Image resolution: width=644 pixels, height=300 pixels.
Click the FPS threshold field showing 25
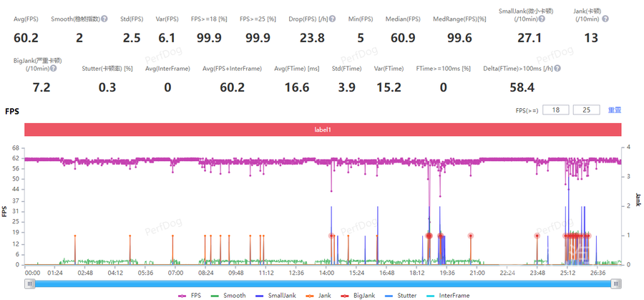[x=586, y=110]
